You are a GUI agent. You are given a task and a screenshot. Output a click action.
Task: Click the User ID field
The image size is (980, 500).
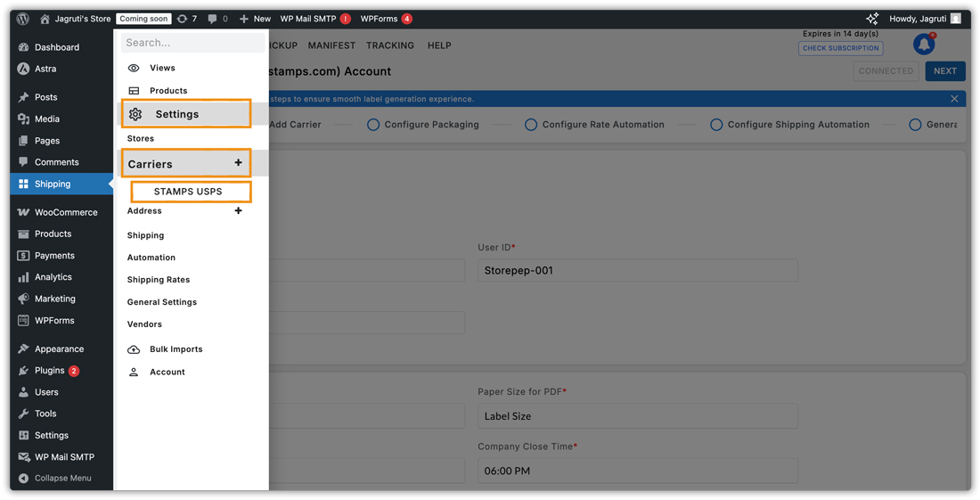(638, 271)
